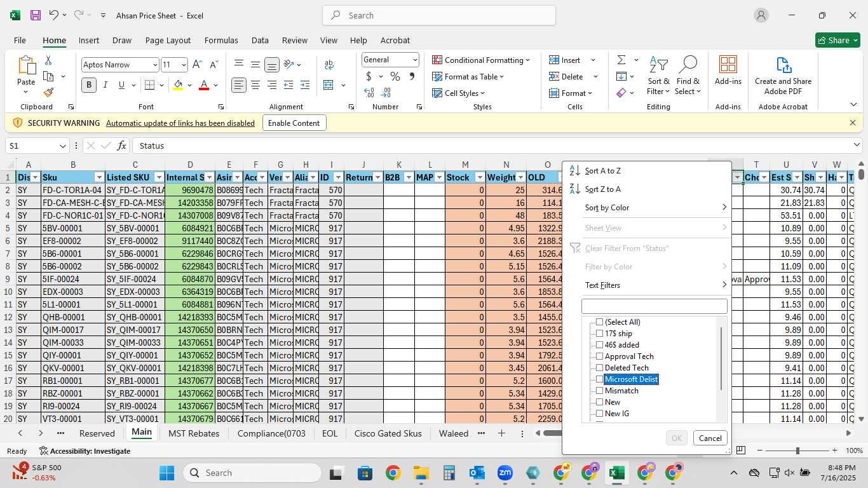Click Create and Share Adobe PDF

(783, 75)
